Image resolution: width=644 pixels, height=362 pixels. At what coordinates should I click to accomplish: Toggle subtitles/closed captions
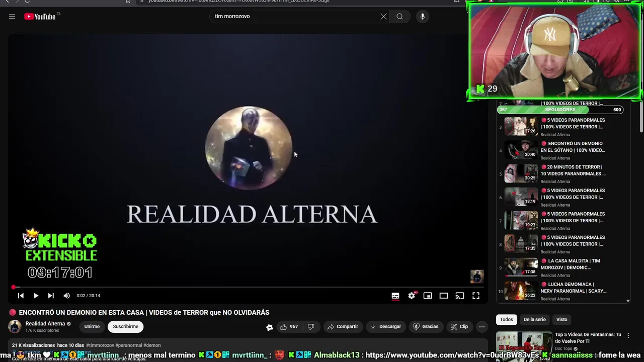(x=395, y=296)
